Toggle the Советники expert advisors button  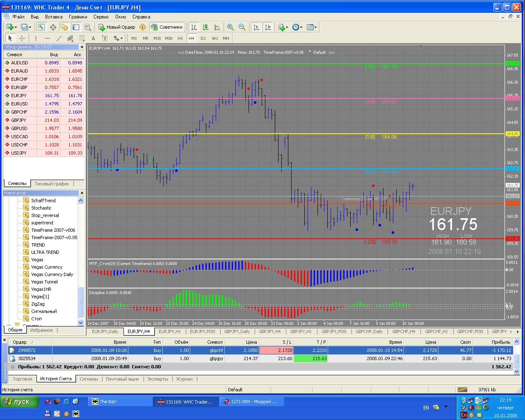[167, 27]
